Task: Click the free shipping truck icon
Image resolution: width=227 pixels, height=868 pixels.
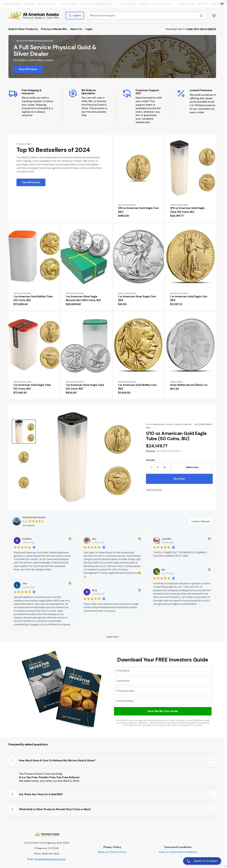Action: (x=13, y=94)
